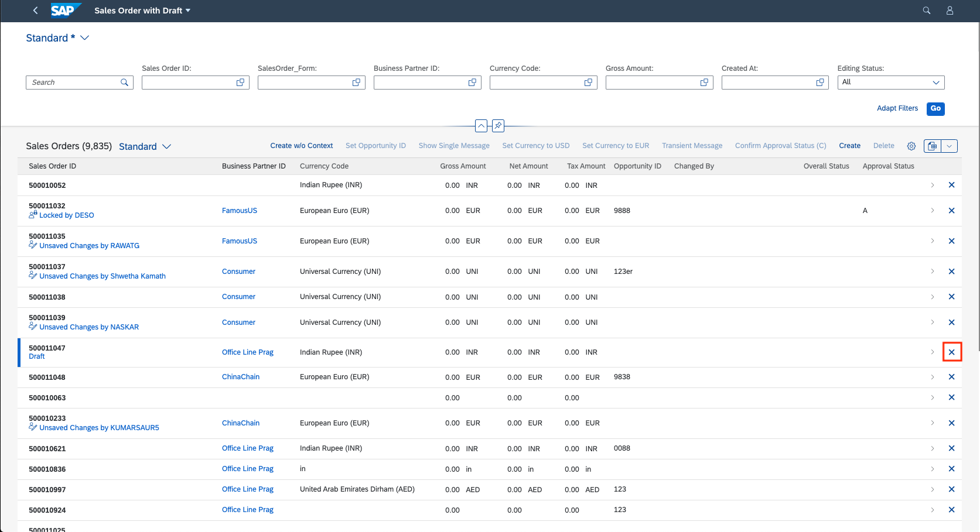Open the Standard view variant dropdown at top
The image size is (980, 532).
coord(85,38)
